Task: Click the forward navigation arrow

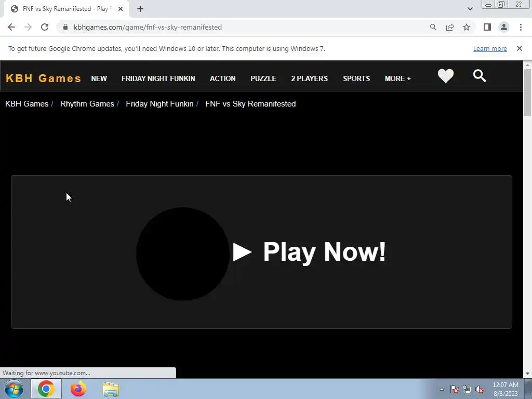Action: click(28, 27)
